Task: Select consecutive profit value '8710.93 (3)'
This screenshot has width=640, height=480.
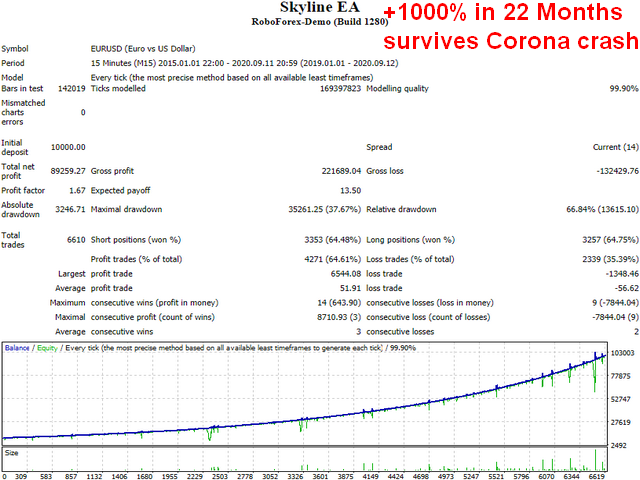Action: 339,317
